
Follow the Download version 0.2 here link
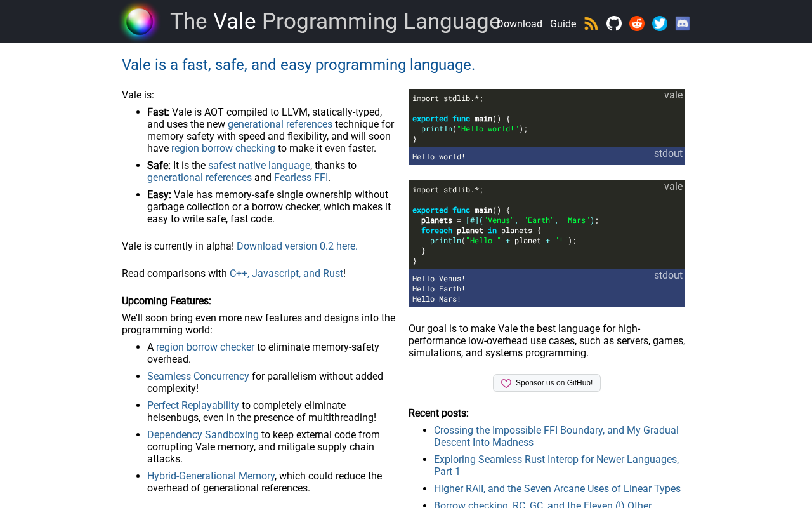click(297, 246)
